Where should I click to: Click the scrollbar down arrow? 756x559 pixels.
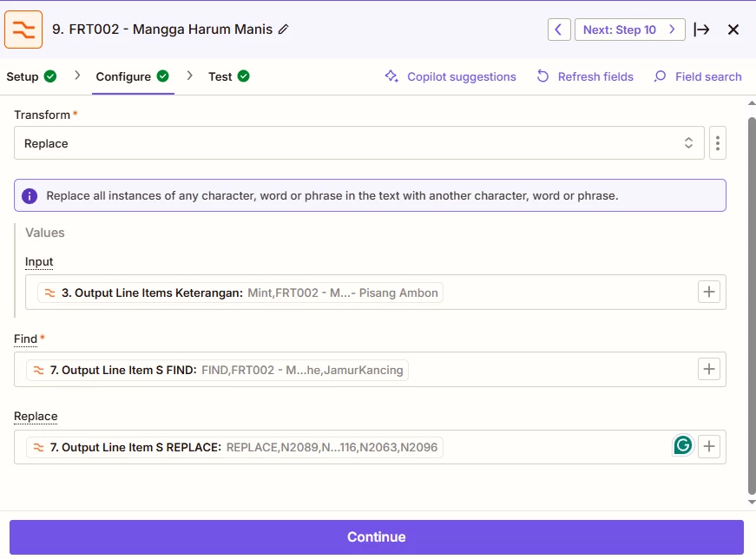(x=752, y=502)
